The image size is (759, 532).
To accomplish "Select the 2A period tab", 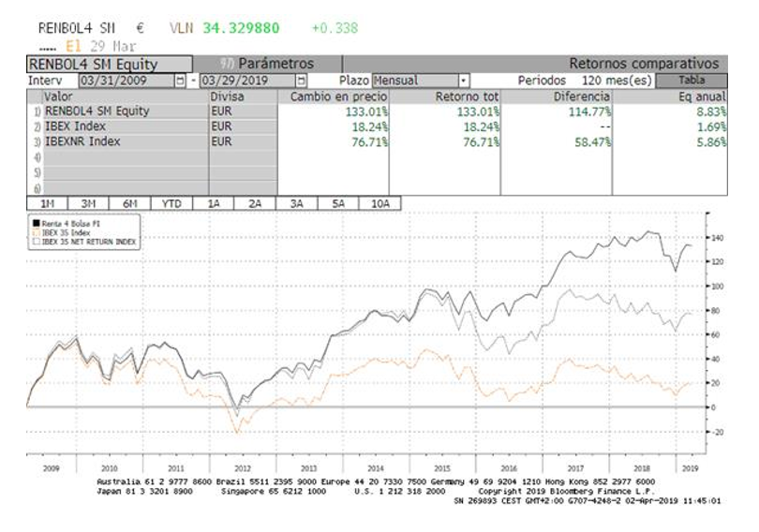I will (255, 203).
